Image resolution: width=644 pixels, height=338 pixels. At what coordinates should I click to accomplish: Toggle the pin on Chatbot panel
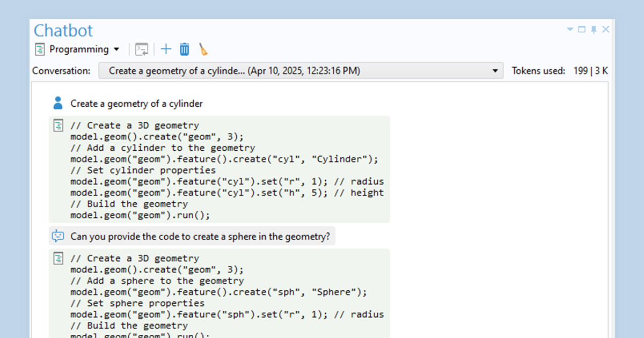point(594,30)
